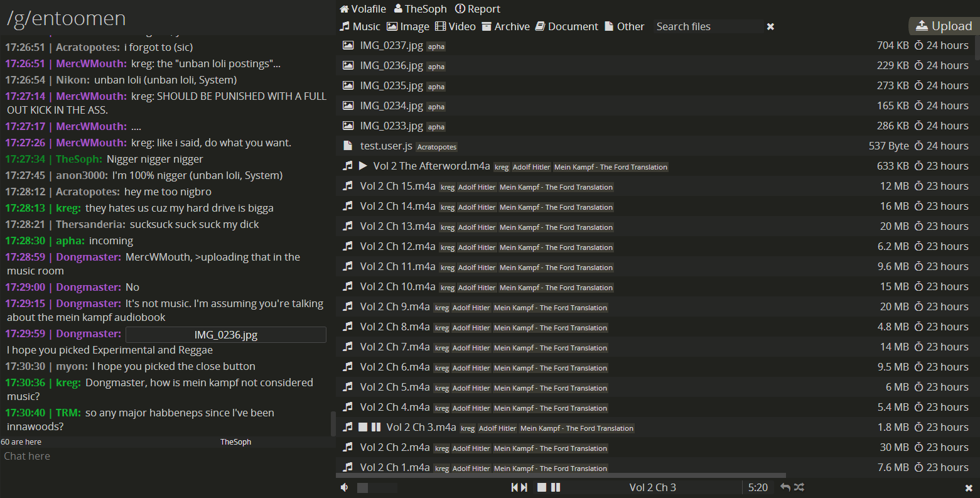The width and height of the screenshot is (980, 498).
Task: Play Vol 2 The Afterword.m4a using its play icon
Action: 363,166
